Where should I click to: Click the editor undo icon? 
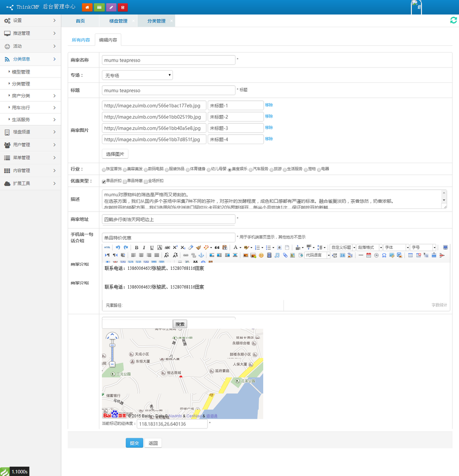click(x=118, y=247)
